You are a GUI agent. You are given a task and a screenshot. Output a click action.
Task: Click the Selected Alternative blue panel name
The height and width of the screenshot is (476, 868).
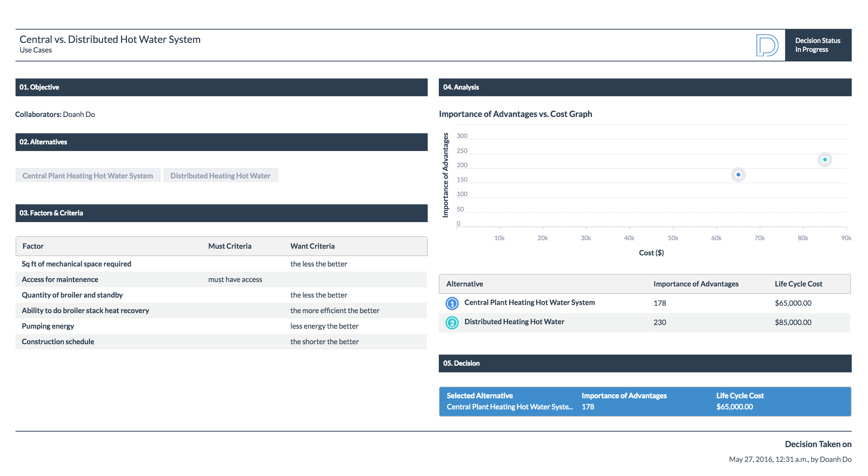click(x=509, y=407)
